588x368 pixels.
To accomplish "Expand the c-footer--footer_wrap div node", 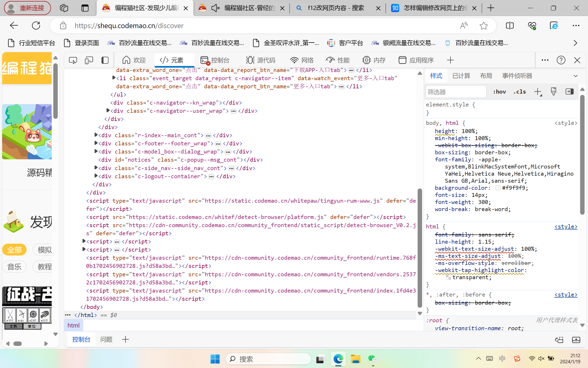I will (96, 143).
